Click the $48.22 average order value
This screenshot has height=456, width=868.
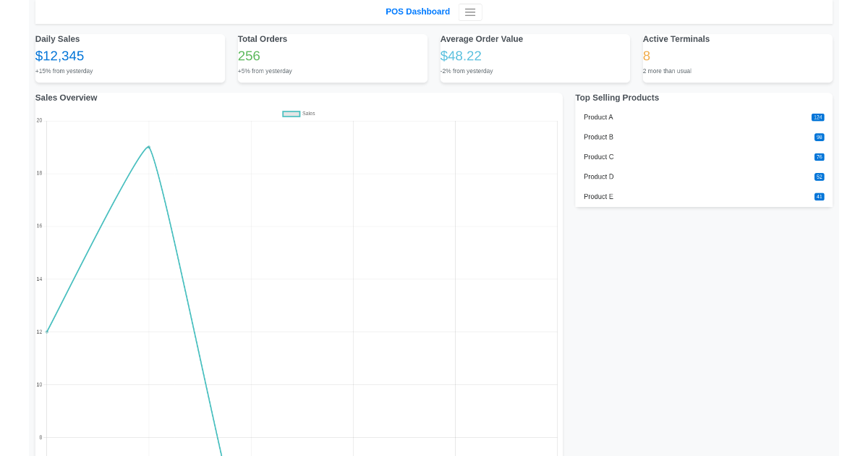tap(461, 56)
